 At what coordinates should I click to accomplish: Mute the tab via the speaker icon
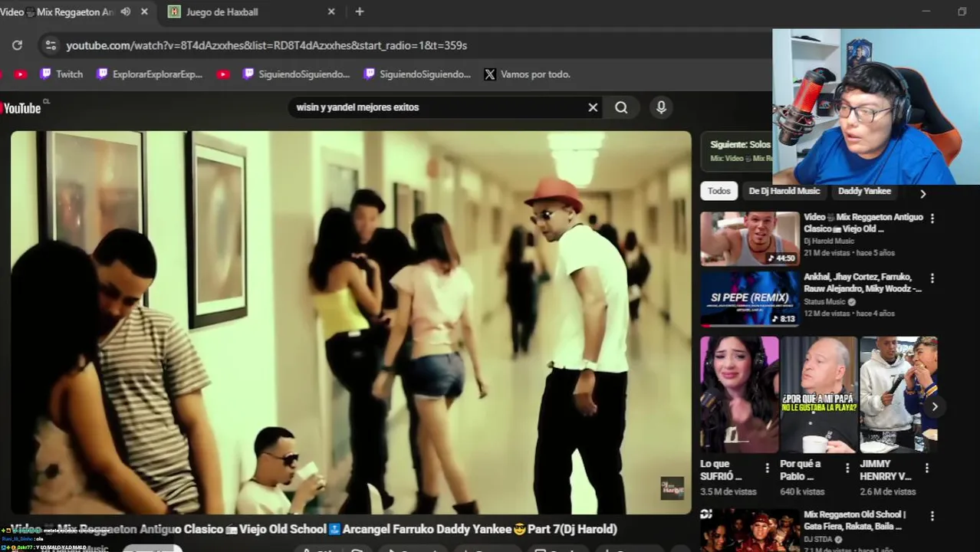(126, 11)
